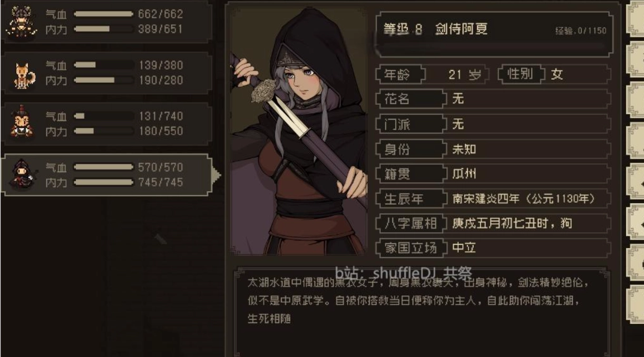The height and width of the screenshot is (357, 644).
Task: Select the red-robed official party avatar
Action: click(x=22, y=123)
